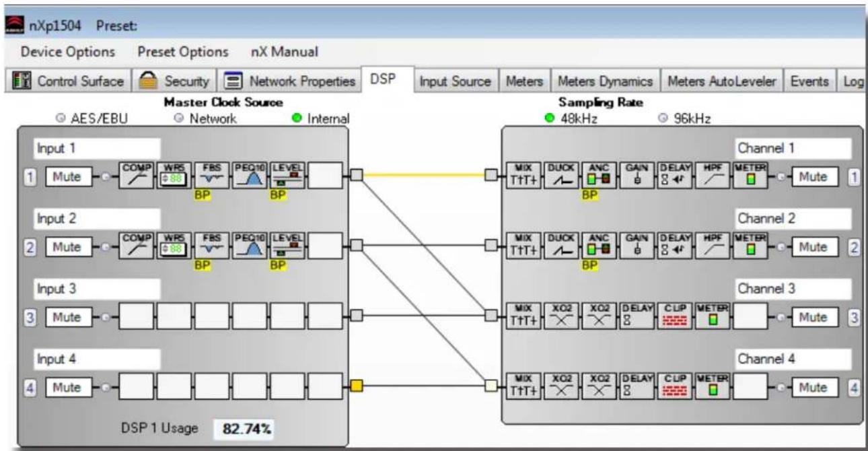Click the Channel 3 name field
This screenshot has height=451, width=868.
(x=793, y=288)
